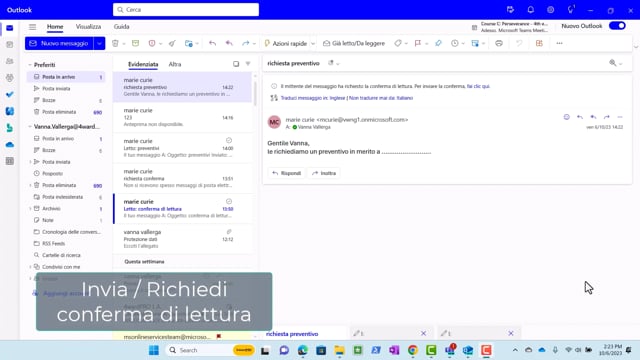Open the message list filter menu
640x360 pixels.
[248, 64]
